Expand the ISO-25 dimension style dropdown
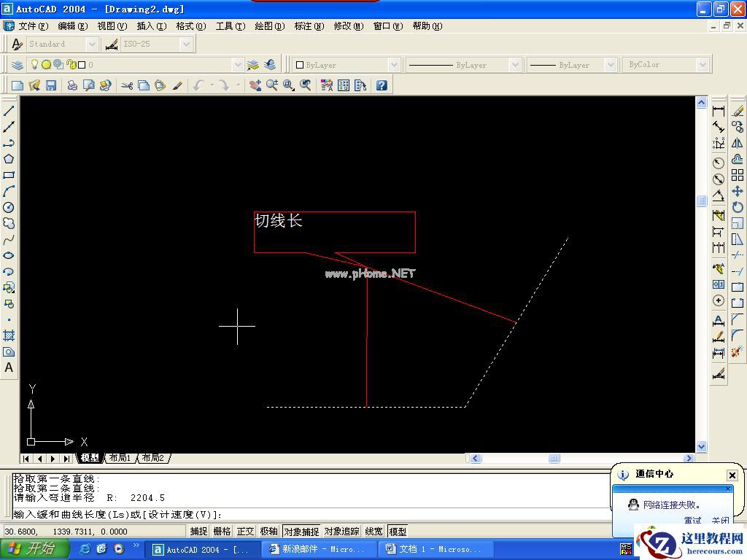This screenshot has height=560, width=747. tap(186, 44)
